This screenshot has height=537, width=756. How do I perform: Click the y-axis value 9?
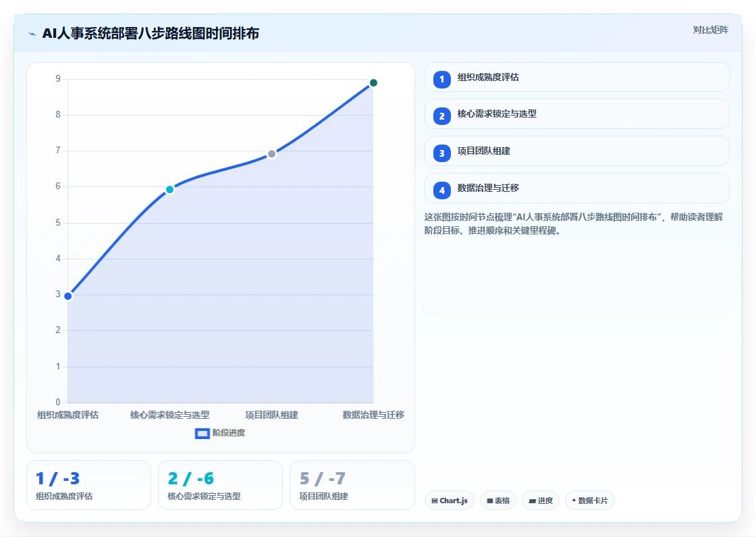pyautogui.click(x=58, y=78)
